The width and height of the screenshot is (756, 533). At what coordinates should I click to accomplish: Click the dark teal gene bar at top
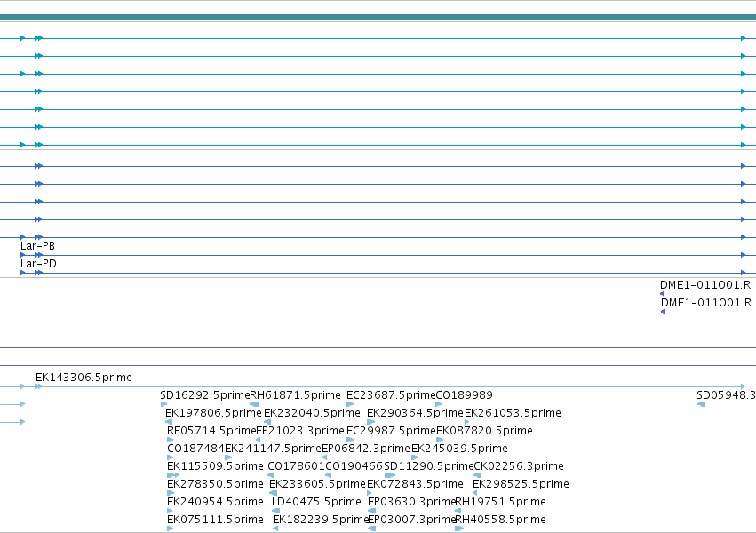[378, 17]
